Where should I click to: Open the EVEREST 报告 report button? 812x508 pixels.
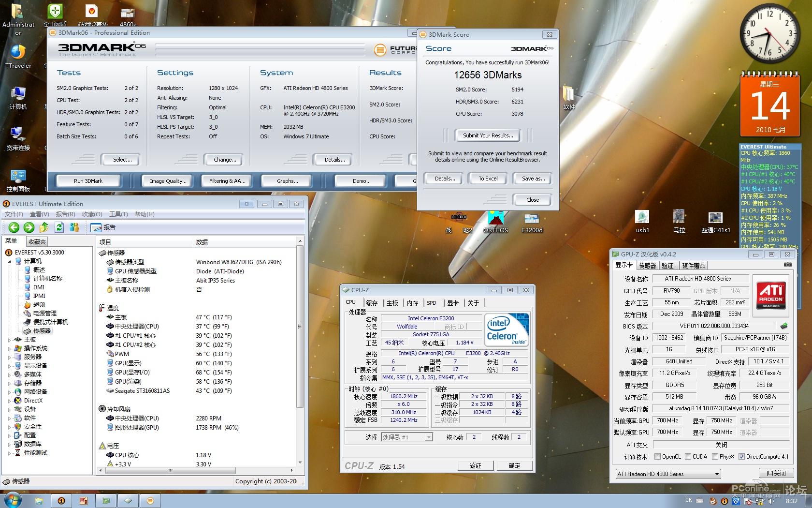[103, 227]
